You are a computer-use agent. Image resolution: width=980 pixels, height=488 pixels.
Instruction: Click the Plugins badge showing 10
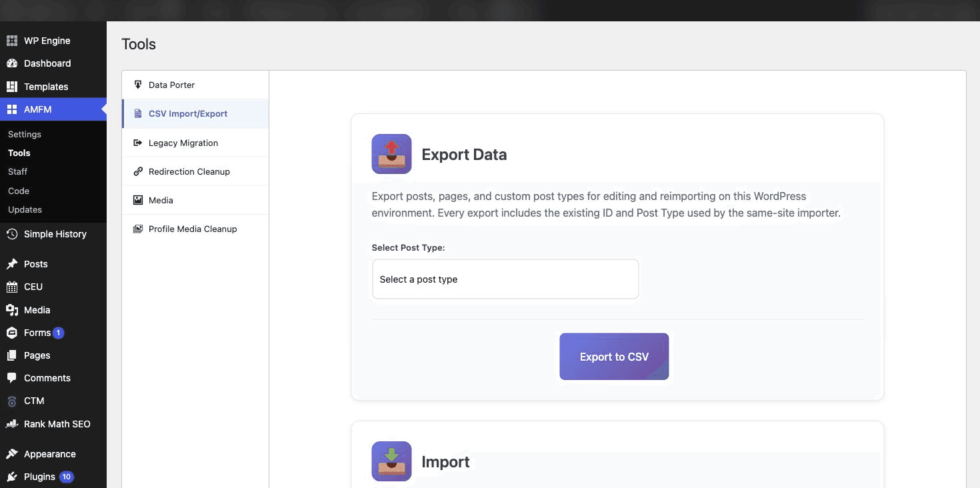click(x=67, y=477)
